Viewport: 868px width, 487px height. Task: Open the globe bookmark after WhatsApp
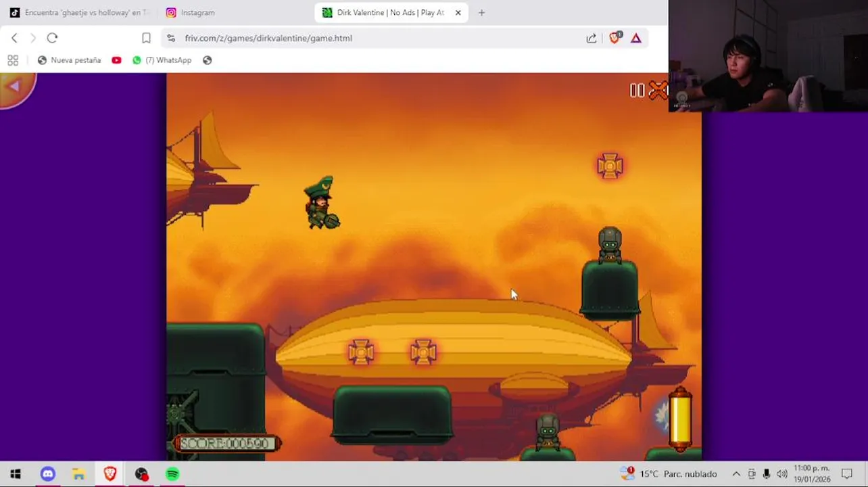click(208, 60)
